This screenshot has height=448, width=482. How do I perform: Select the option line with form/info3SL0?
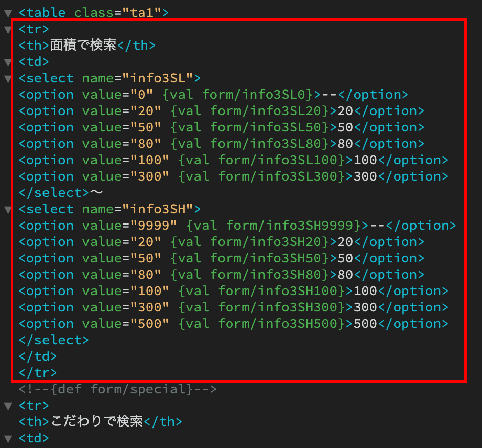coord(213,94)
